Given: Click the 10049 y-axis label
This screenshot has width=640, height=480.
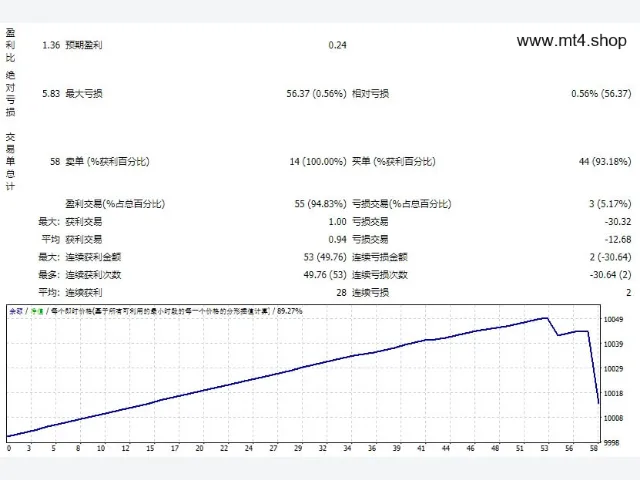Looking at the screenshot, I should click(x=613, y=319).
